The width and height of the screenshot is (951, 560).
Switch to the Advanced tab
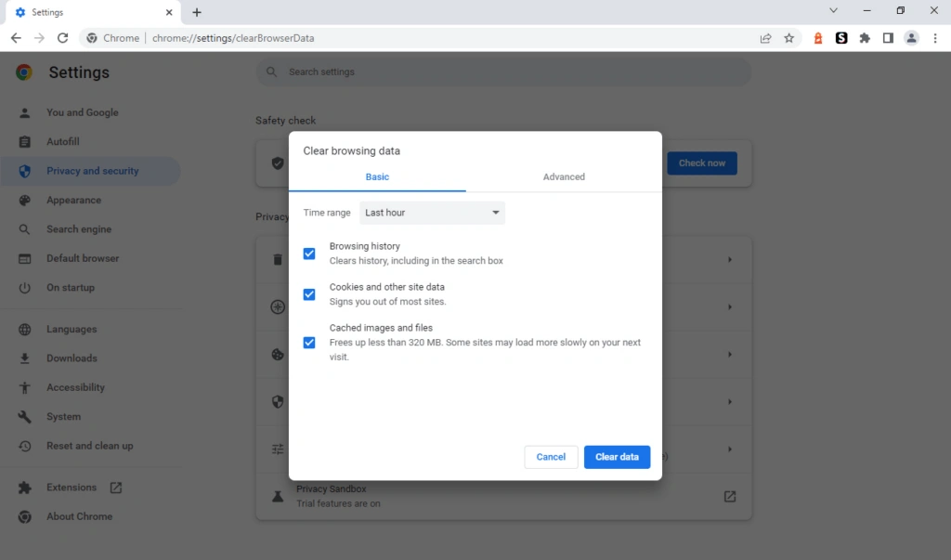click(x=564, y=176)
